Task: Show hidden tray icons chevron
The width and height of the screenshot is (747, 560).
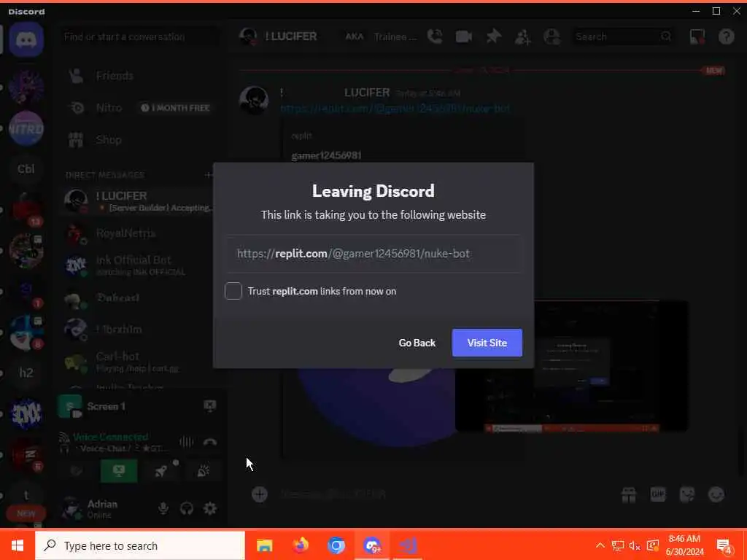Action: (x=600, y=545)
